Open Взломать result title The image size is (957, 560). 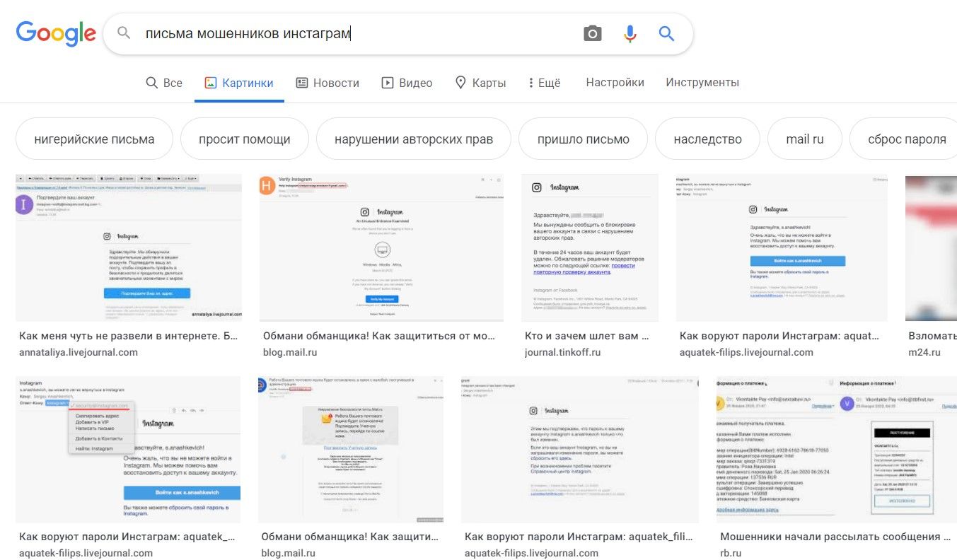(x=932, y=336)
